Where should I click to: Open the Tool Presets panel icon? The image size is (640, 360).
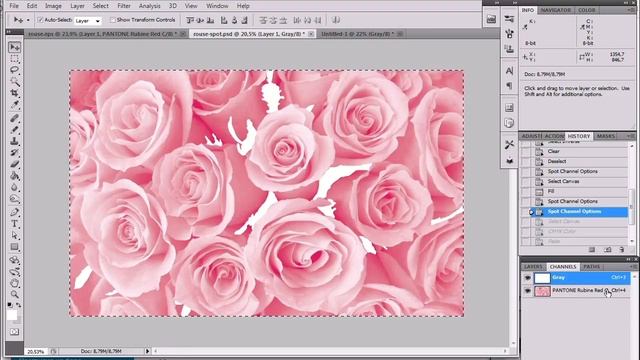pyautogui.click(x=509, y=144)
